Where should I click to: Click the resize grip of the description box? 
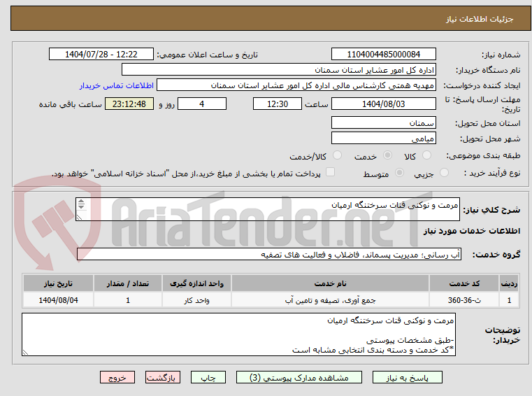coord(80,218)
